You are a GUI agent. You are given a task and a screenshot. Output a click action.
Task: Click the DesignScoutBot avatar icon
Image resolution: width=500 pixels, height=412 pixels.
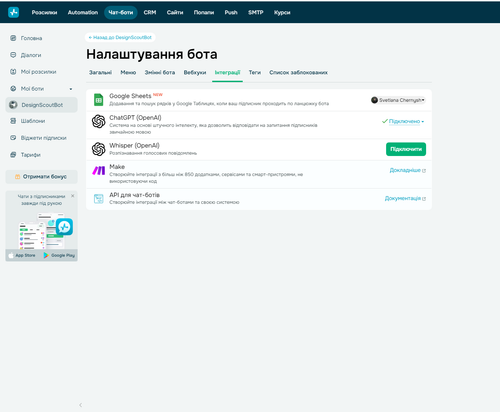click(x=13, y=105)
